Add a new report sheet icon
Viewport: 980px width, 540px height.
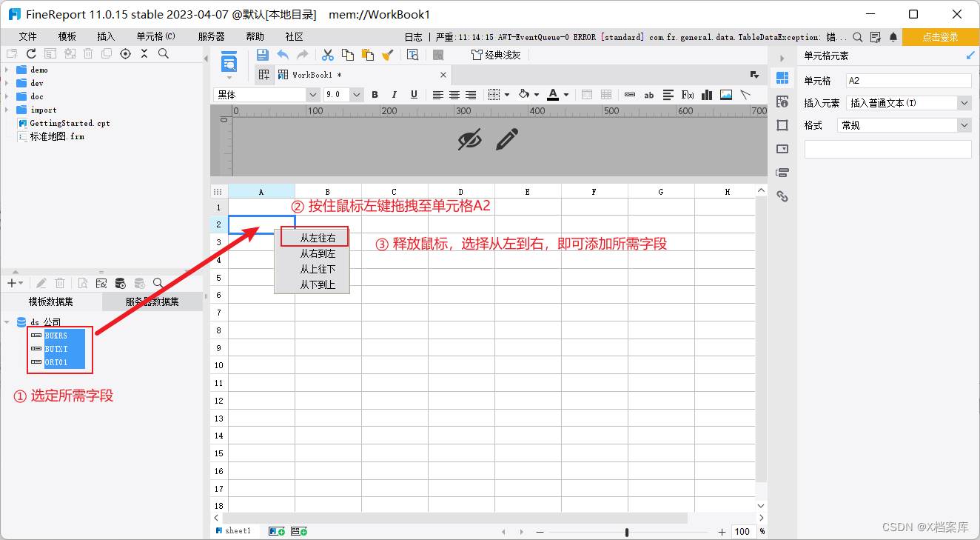[278, 531]
